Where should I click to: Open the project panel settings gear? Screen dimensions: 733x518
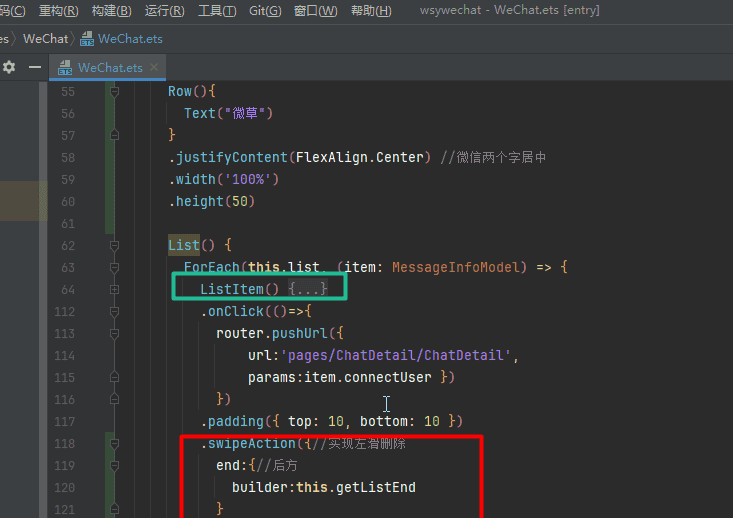(9, 67)
